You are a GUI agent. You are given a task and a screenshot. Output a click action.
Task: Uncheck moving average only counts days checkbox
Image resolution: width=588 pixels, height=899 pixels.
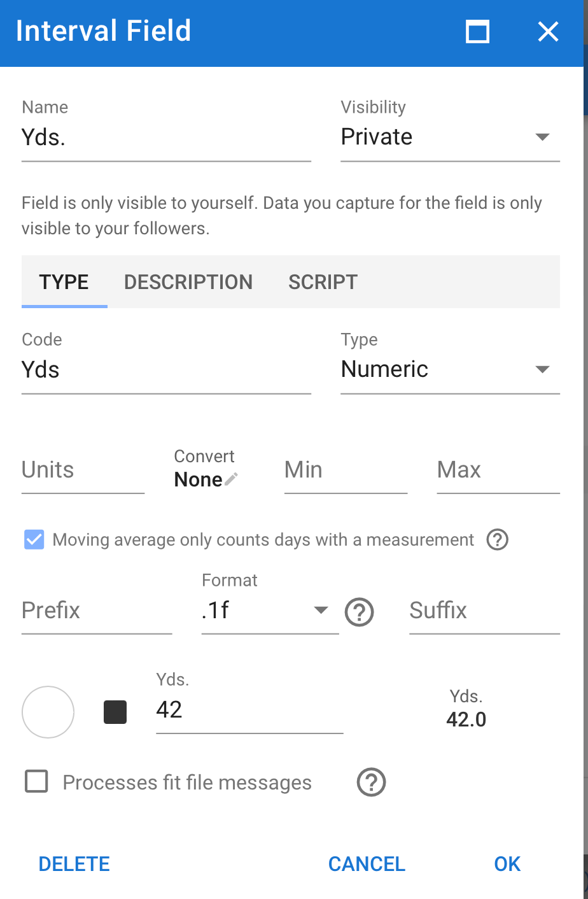click(34, 540)
